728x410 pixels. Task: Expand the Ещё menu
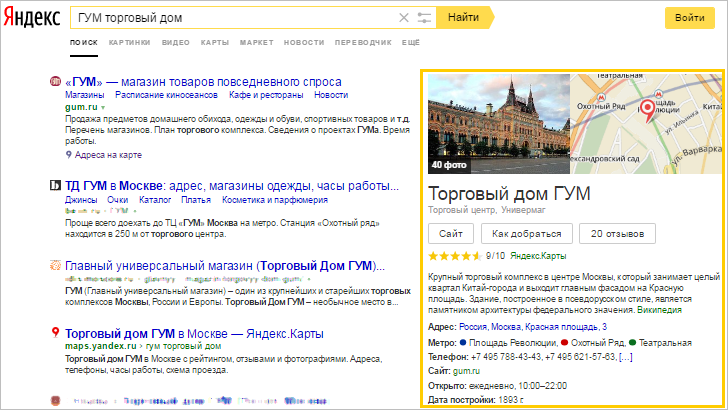410,43
